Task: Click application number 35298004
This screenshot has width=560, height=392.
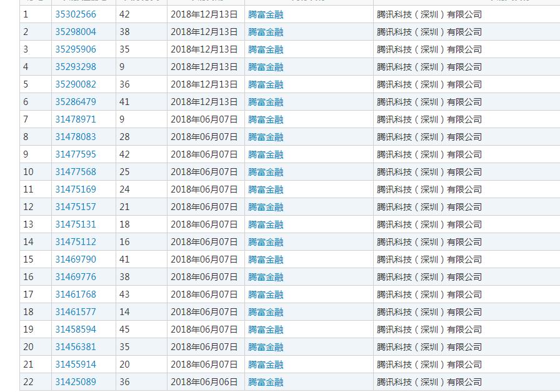Action: (x=76, y=32)
